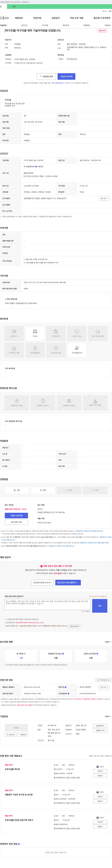Image resolution: width=112 pixels, height=868 pixels.
Task: Switch to the 근무조건 tab
Action: tap(24, 25)
